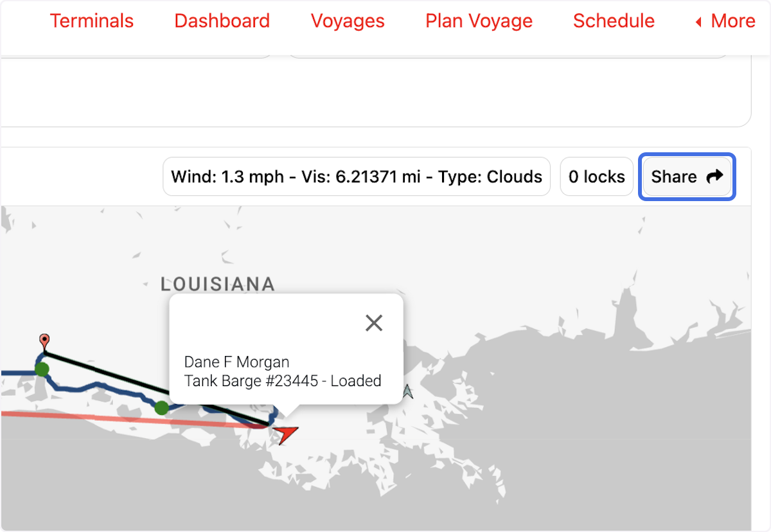
Task: Open the Schedule tab
Action: click(x=614, y=21)
